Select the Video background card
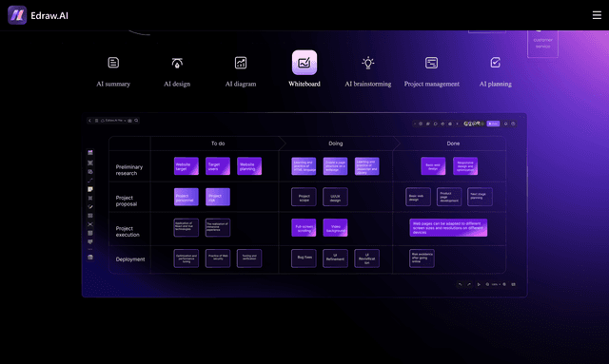Screen dimensions: 609x364 pos(335,227)
